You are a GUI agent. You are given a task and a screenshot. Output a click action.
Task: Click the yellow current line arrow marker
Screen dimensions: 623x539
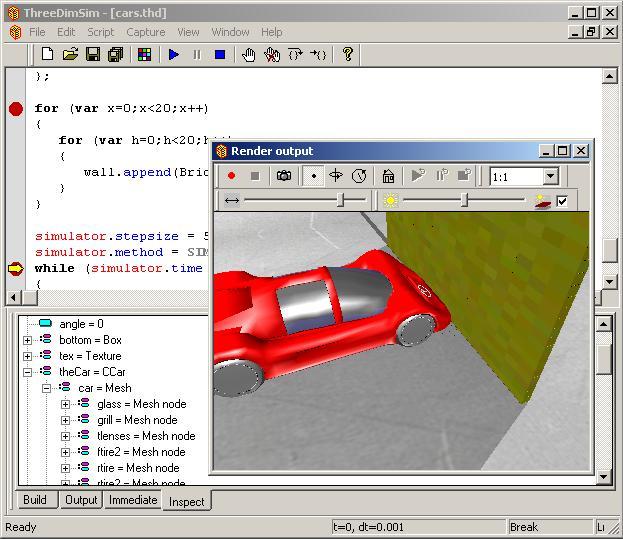point(16,269)
